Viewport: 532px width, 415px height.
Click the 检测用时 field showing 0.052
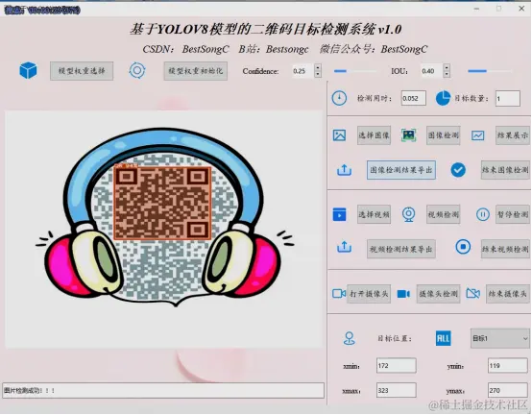coord(414,98)
